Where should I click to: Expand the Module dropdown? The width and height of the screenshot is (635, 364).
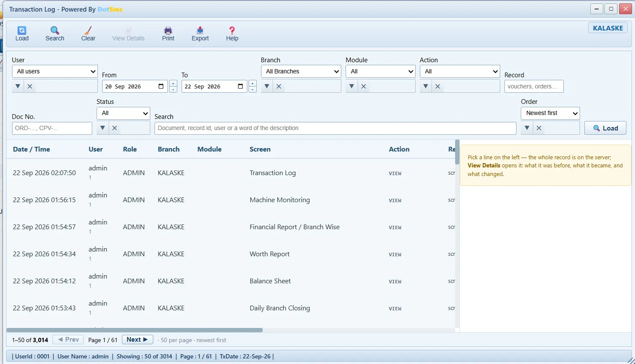coord(380,71)
